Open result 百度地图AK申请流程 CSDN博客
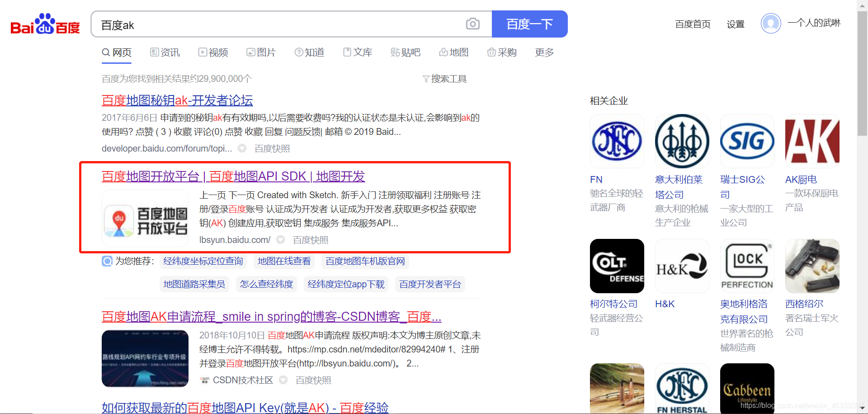The width and height of the screenshot is (868, 414). [271, 317]
